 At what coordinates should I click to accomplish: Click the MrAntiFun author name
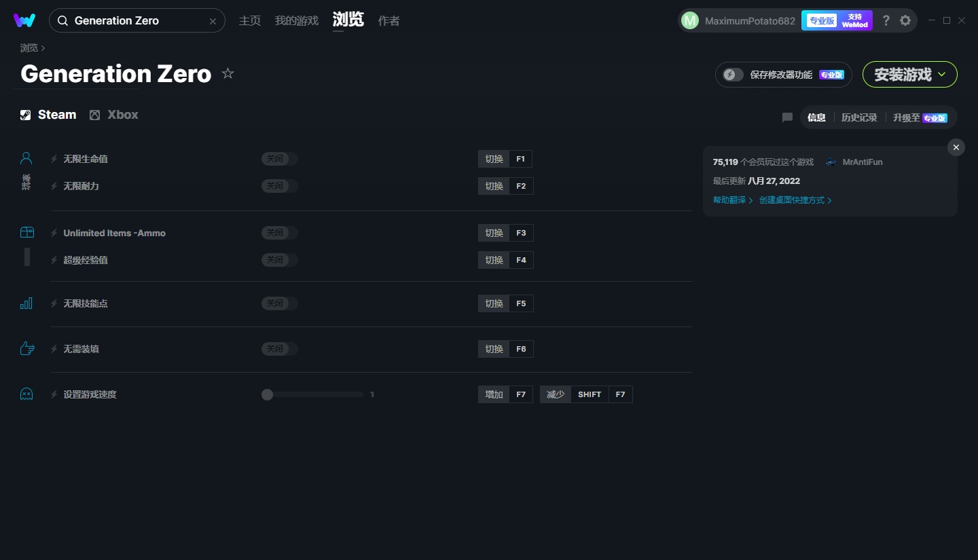point(863,162)
